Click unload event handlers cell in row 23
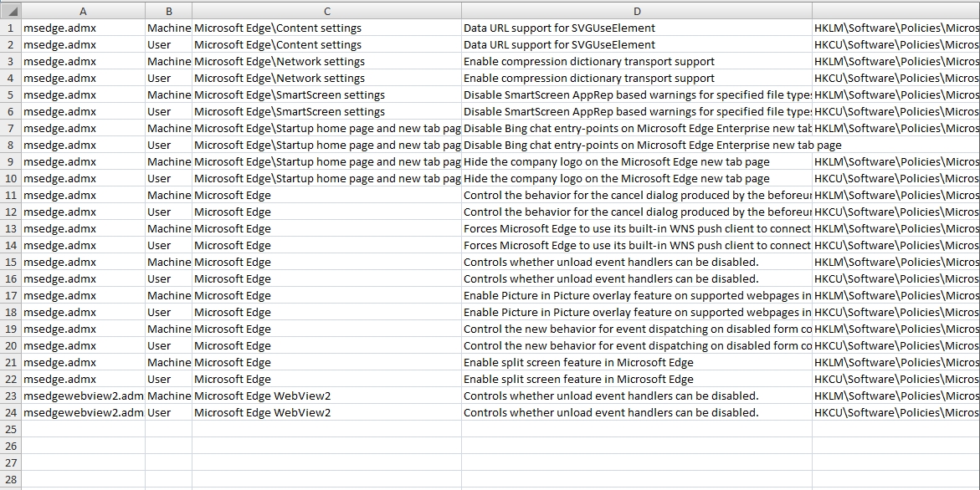The height and width of the screenshot is (490, 980). [x=637, y=396]
